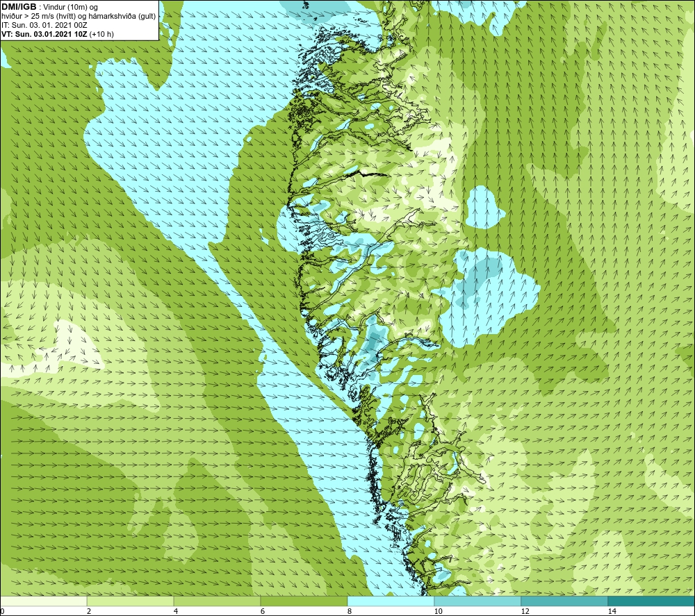Image resolution: width=695 pixels, height=616 pixels.
Task: Select the teal 12–14 scale segment
Action: [564, 601]
